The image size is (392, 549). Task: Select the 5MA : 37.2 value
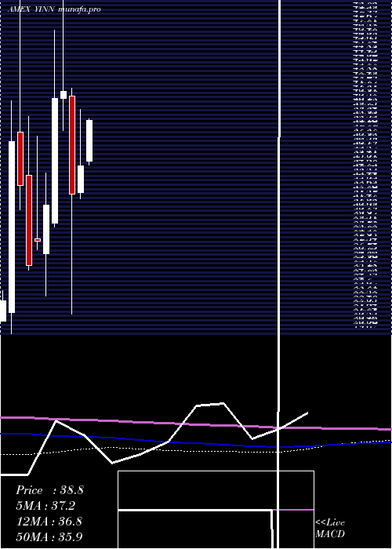(45, 506)
